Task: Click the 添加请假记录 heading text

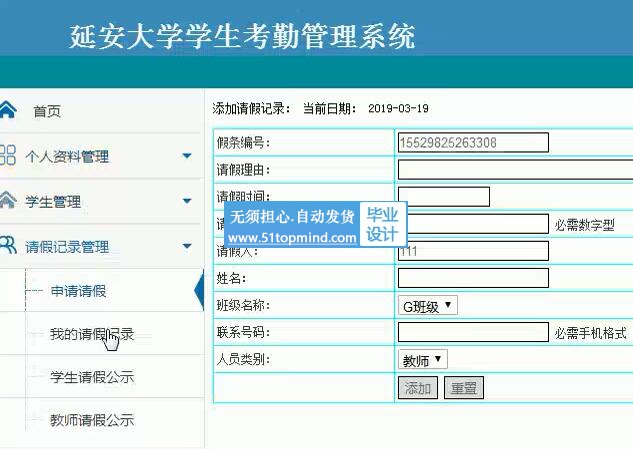Action: click(x=252, y=108)
